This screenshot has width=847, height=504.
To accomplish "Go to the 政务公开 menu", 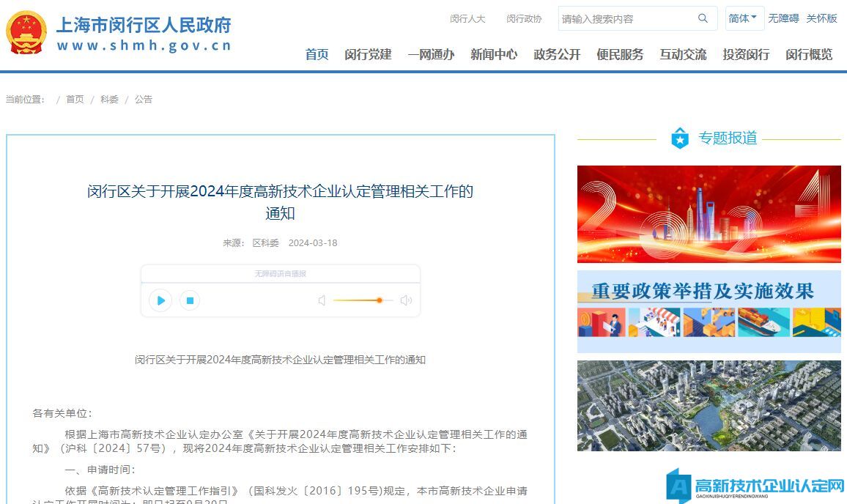I will point(557,54).
